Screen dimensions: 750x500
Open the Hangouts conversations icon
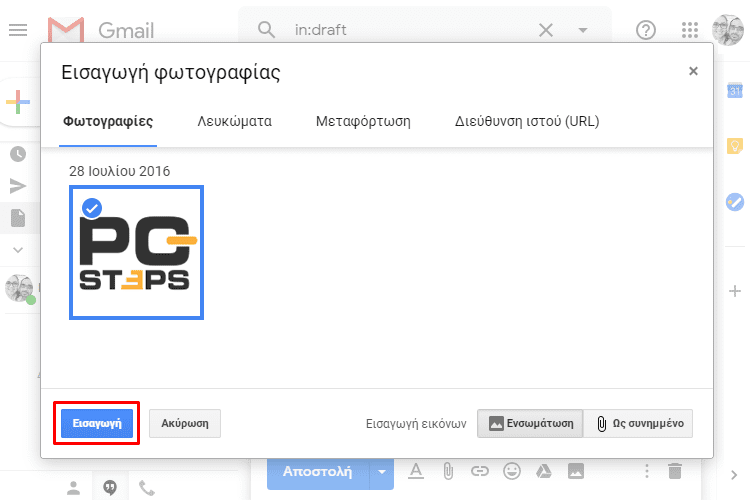(110, 488)
